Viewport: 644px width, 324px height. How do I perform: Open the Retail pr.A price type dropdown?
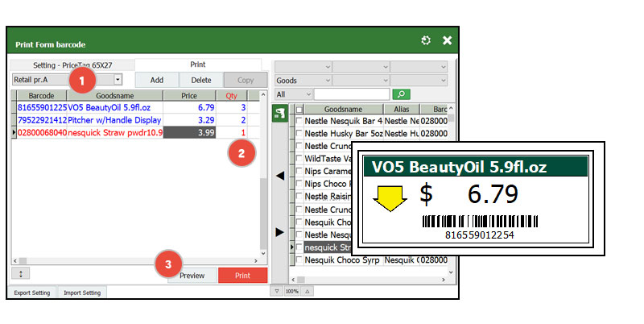tap(118, 79)
